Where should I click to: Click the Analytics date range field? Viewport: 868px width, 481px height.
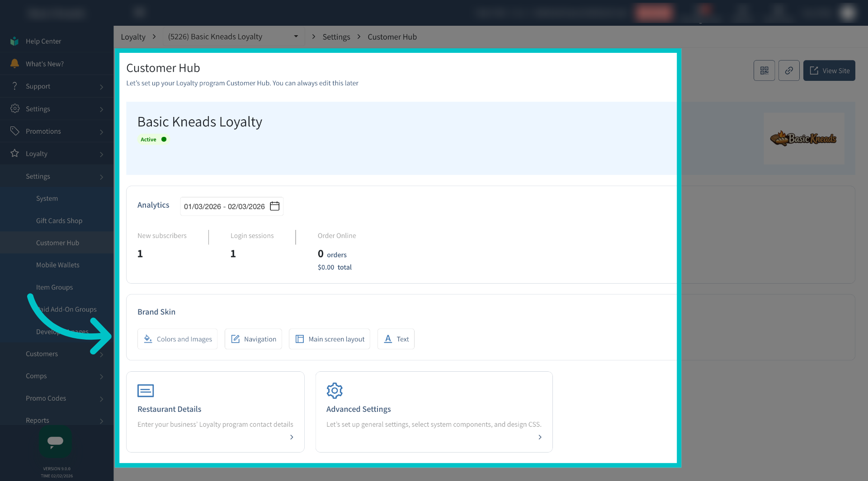point(231,206)
